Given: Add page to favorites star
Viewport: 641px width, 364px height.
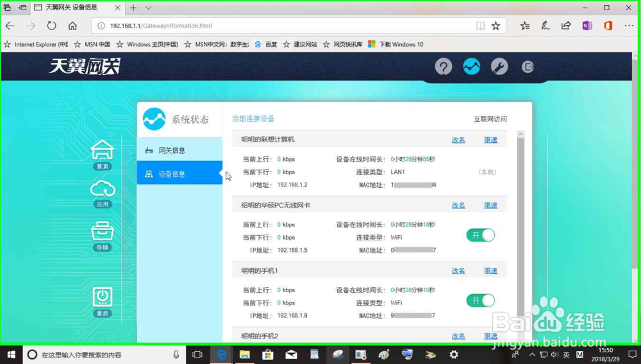Looking at the screenshot, I should pyautogui.click(x=496, y=26).
